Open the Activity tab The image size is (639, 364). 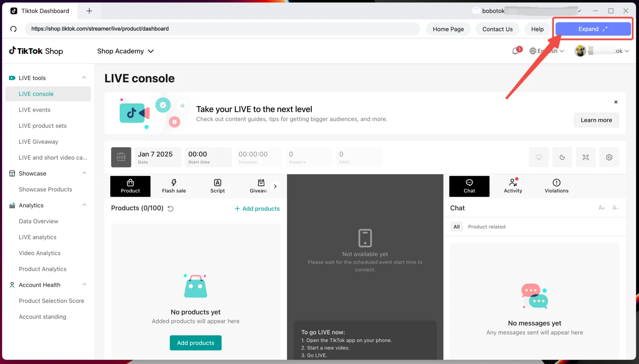tap(513, 186)
